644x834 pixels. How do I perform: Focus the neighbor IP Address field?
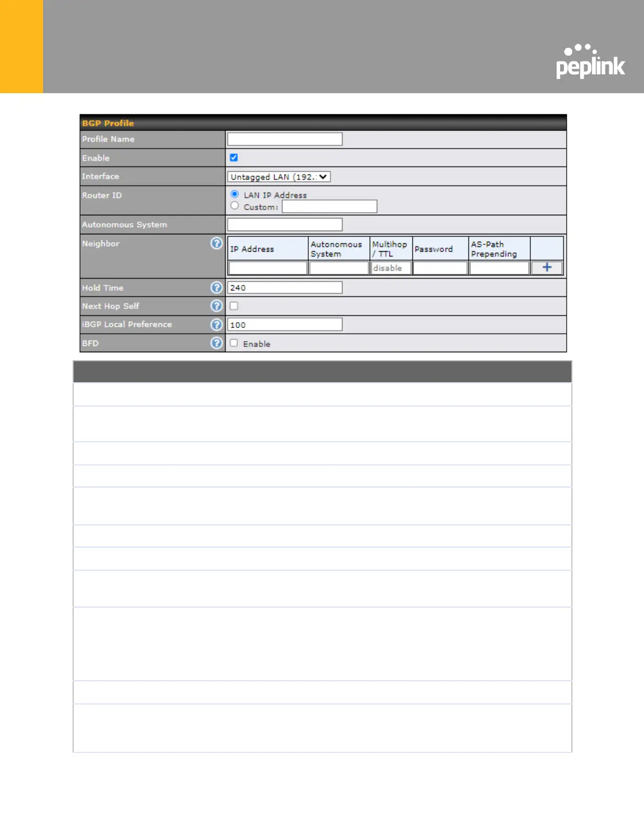click(268, 268)
